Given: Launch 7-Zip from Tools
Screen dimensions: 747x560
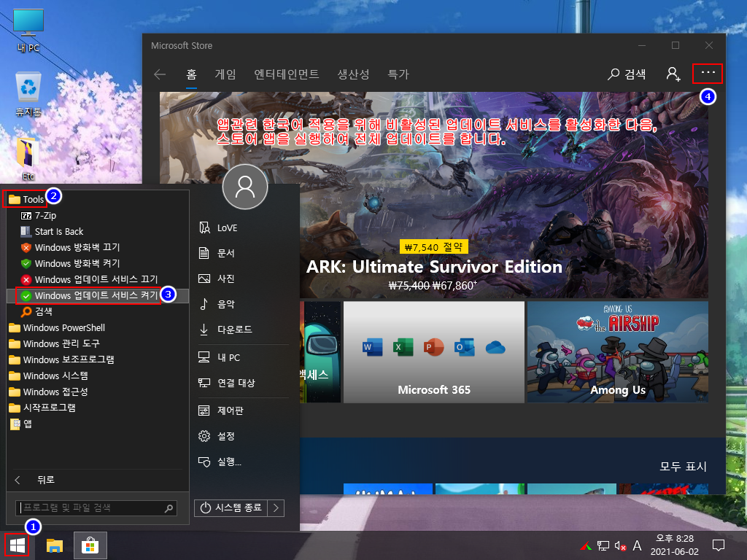Looking at the screenshot, I should click(x=39, y=215).
